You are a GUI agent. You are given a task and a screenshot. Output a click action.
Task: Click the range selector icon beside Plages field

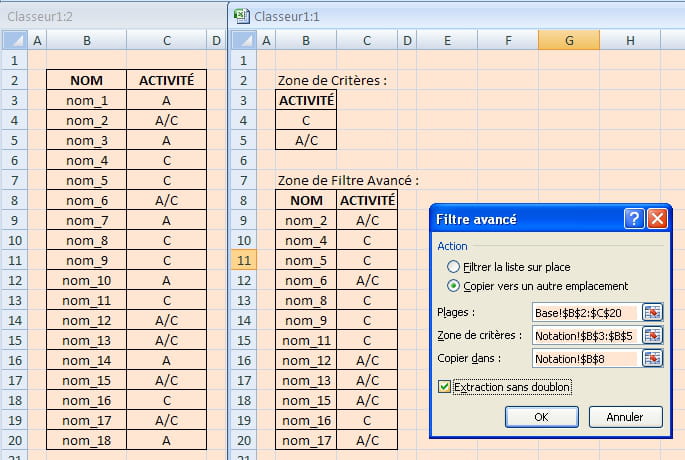click(653, 311)
